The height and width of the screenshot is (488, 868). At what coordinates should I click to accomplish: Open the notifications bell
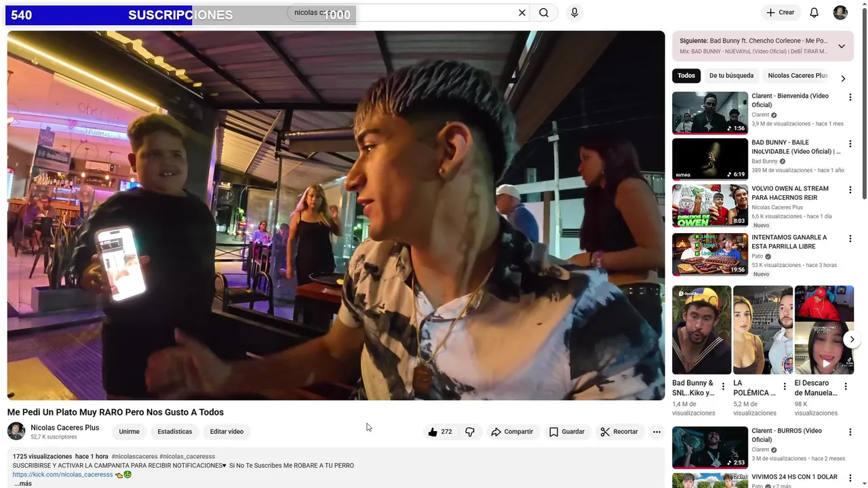click(814, 12)
